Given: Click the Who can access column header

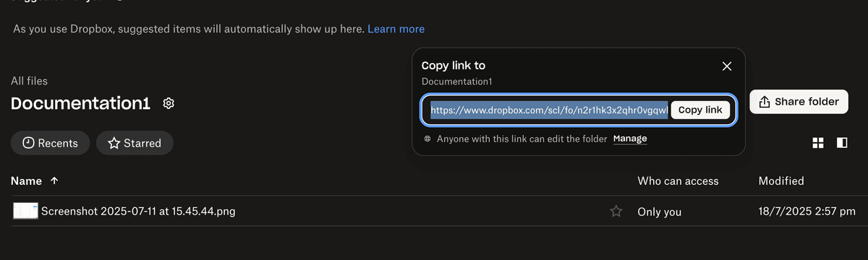Looking at the screenshot, I should (678, 181).
